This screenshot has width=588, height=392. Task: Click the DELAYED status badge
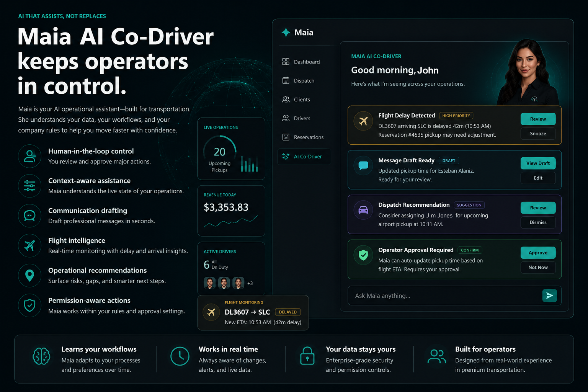coord(288,312)
